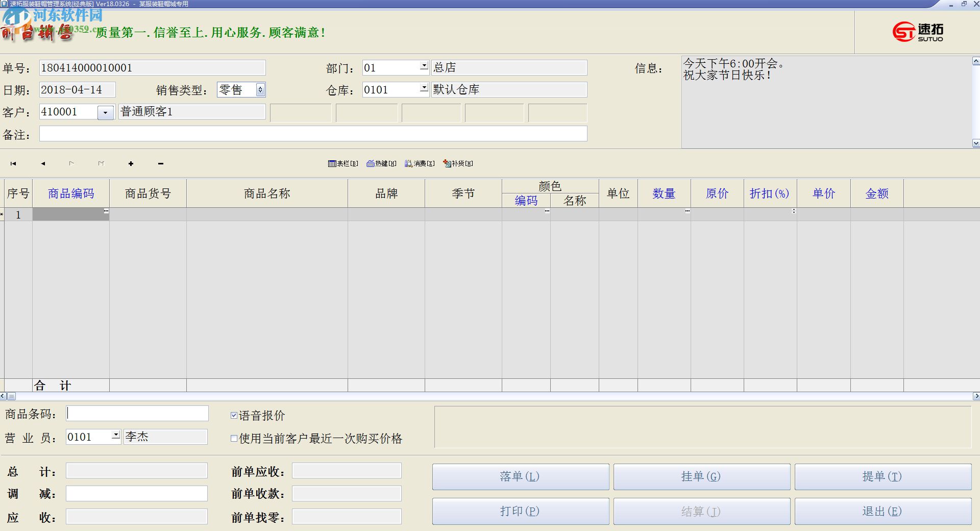Click the 总计 total field
The image size is (980, 531).
coord(137,471)
